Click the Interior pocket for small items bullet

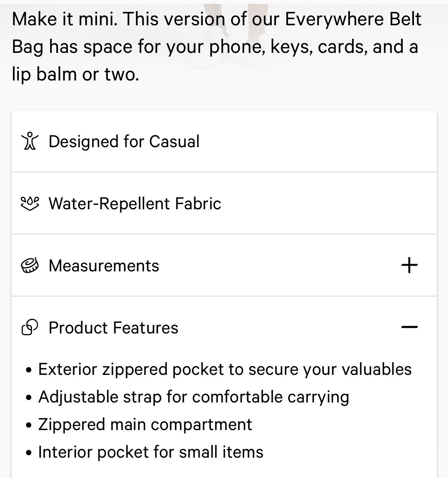151,452
